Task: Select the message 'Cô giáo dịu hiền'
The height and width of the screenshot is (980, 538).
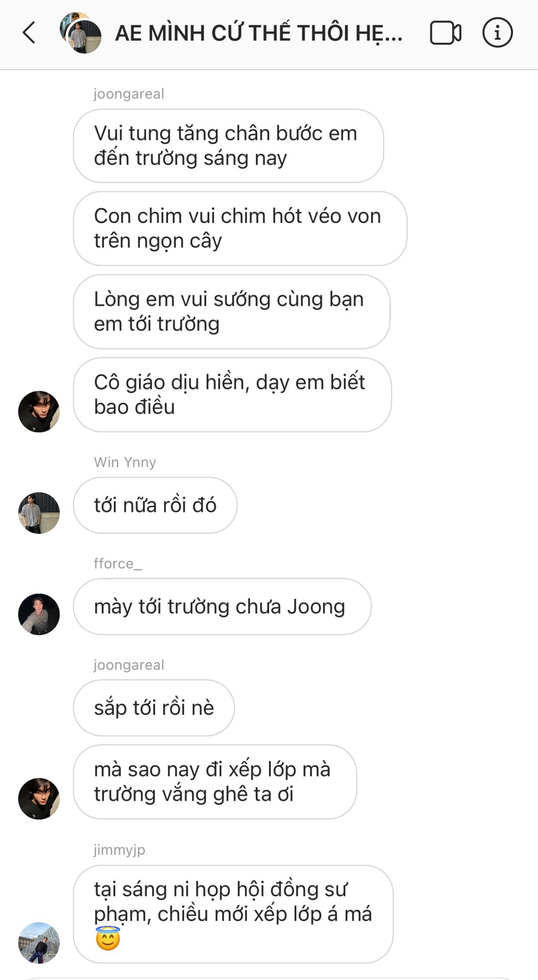Action: [232, 395]
